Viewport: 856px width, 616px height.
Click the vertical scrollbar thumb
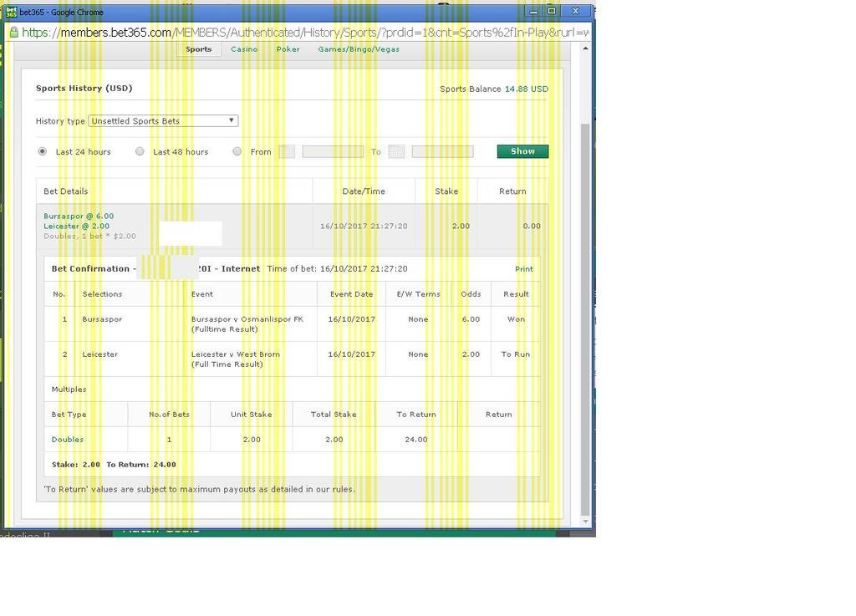585,319
